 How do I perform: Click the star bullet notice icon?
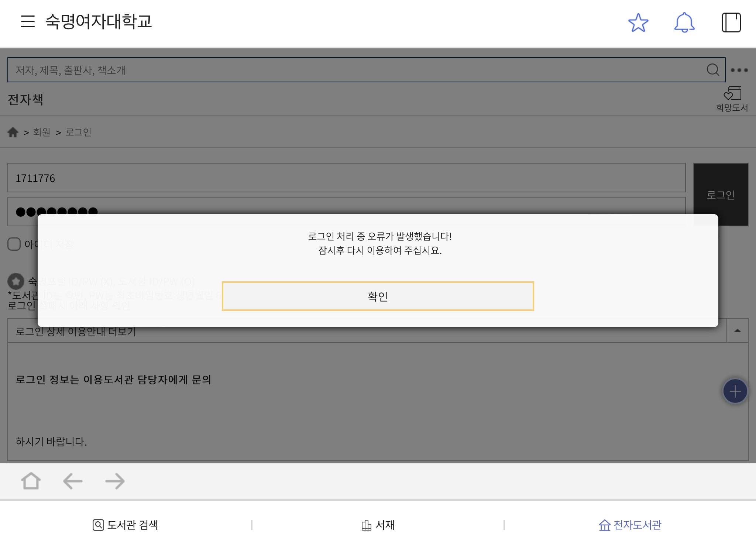[x=16, y=281]
